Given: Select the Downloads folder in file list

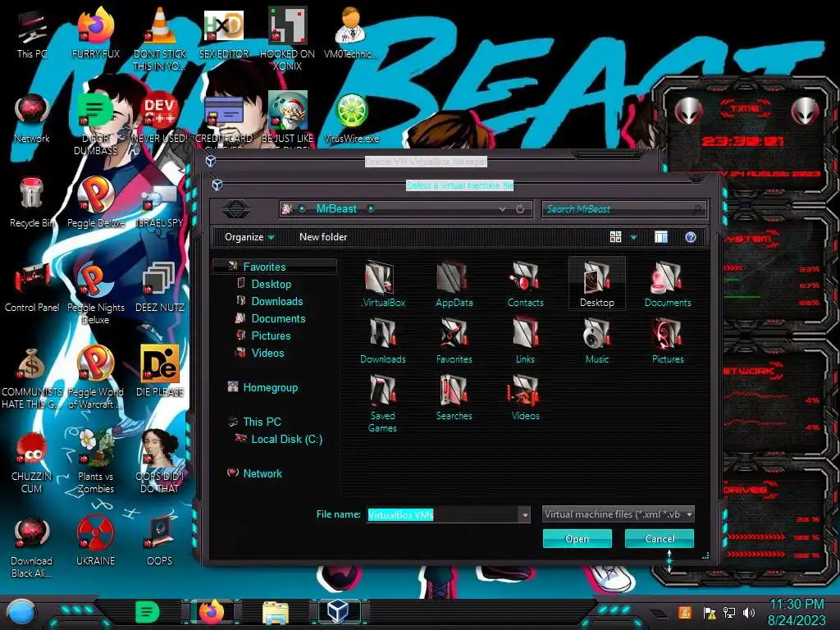Looking at the screenshot, I should coord(382,340).
